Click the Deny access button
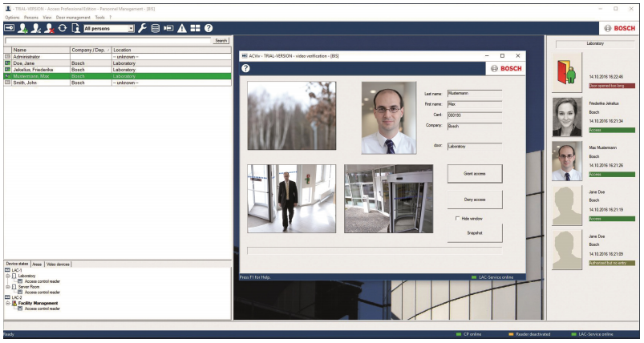Viewport: 644px width, 343px height. coord(474,200)
